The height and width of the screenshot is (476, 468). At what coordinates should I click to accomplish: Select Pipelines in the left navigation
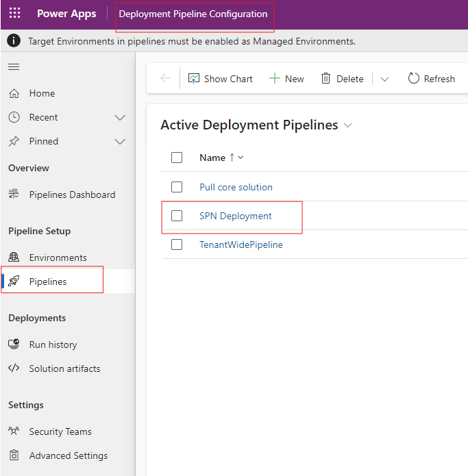click(48, 281)
